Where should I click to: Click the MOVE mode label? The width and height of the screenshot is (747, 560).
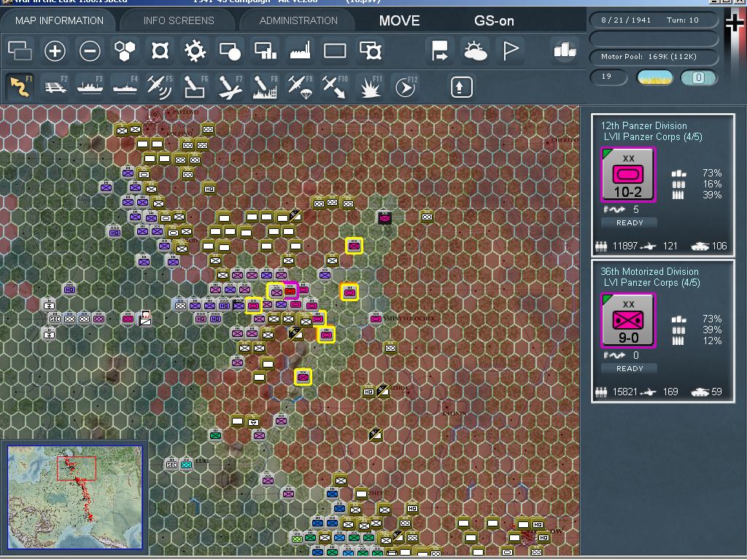pyautogui.click(x=399, y=20)
